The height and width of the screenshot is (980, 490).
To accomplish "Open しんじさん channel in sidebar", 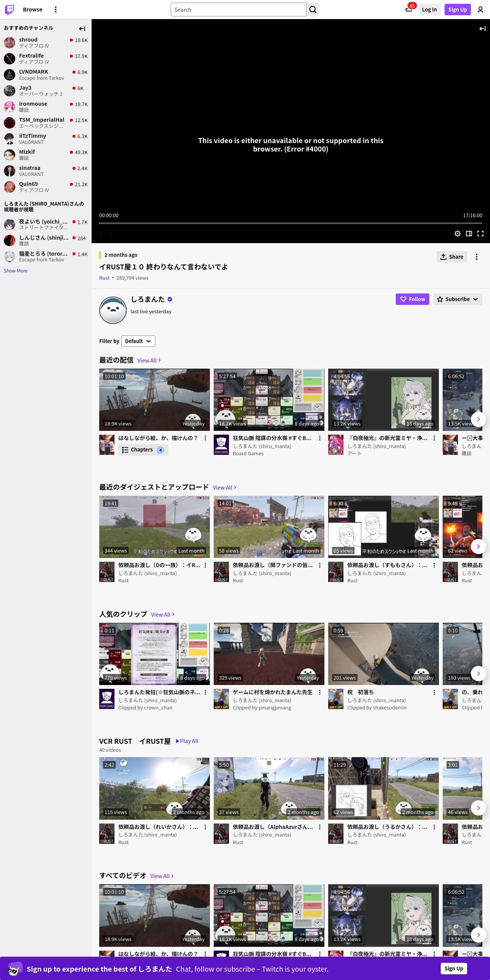I will (46, 240).
